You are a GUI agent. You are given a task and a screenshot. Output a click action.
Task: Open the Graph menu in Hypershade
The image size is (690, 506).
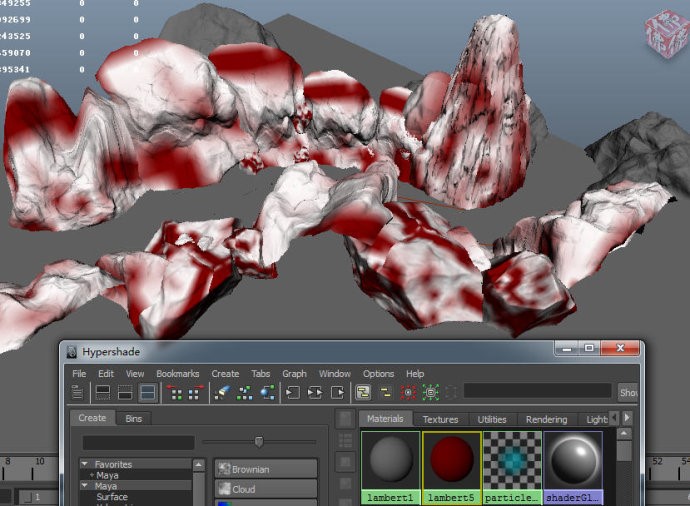coord(294,374)
